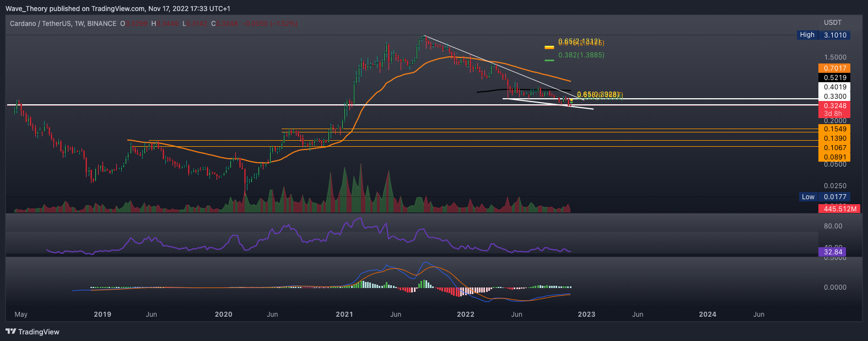This screenshot has height=341, width=868.
Task: Click the white 0.3300 horizontal line tag
Action: (x=835, y=97)
